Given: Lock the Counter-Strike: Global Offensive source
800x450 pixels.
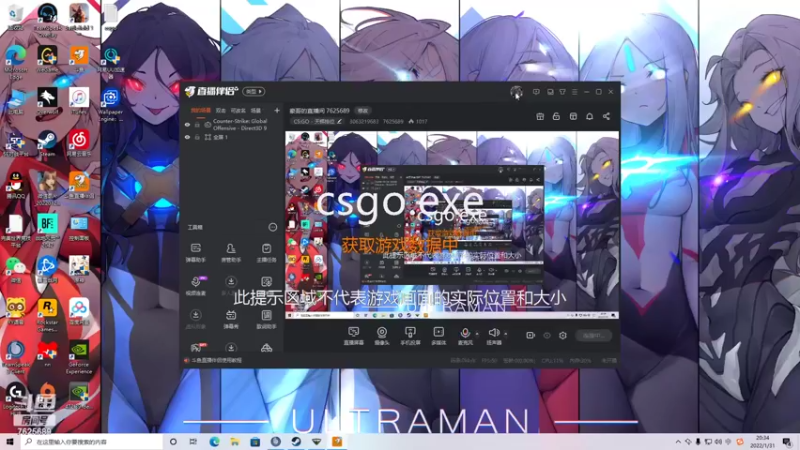Looking at the screenshot, I should (x=197, y=124).
